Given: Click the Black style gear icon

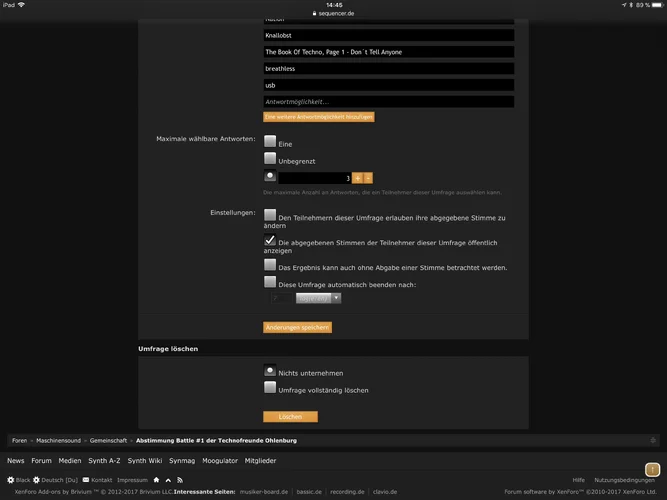Looking at the screenshot, I should click(11, 480).
